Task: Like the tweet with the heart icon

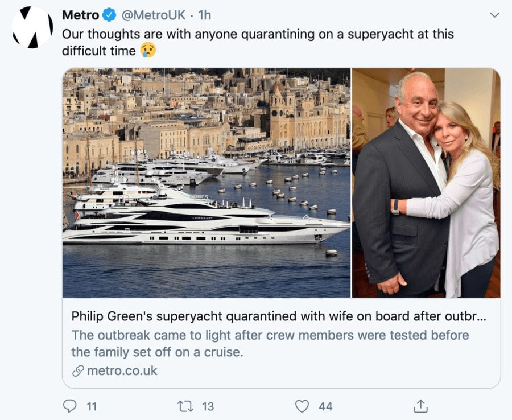Action: (x=302, y=406)
